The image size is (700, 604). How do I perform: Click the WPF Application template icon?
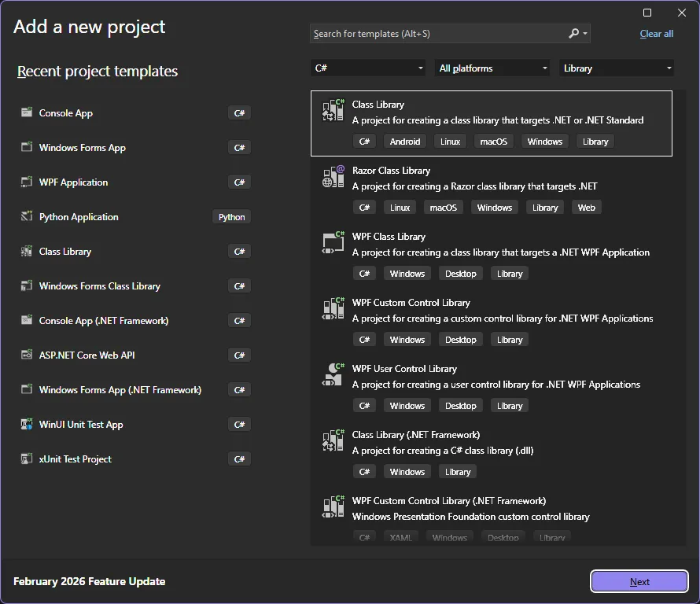[x=27, y=182]
